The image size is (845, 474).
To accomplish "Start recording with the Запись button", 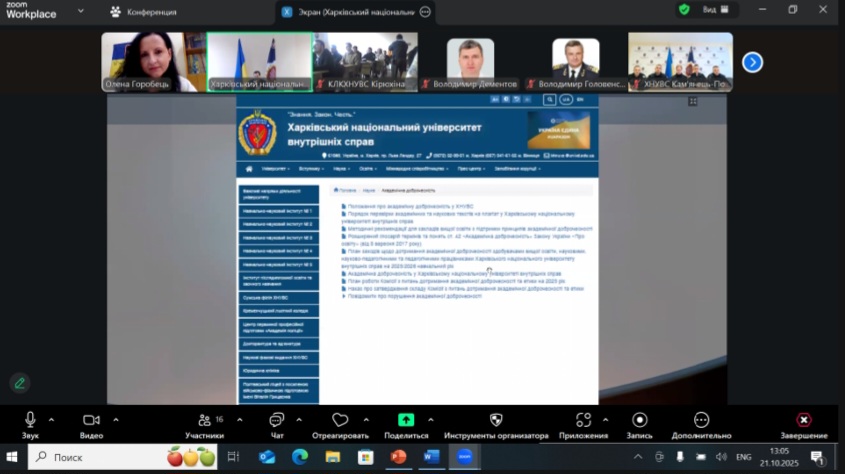I will [639, 420].
